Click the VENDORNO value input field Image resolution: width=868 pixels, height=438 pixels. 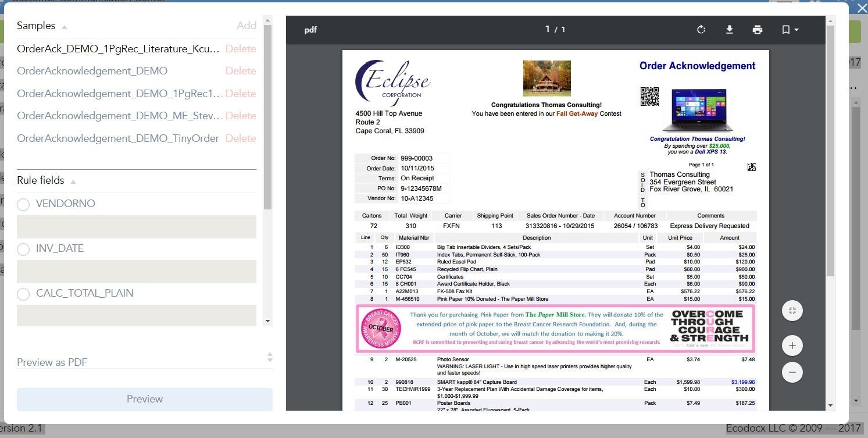coord(136,227)
